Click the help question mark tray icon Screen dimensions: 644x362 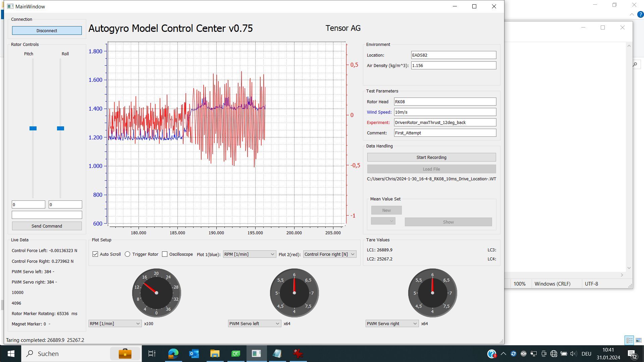click(x=492, y=354)
